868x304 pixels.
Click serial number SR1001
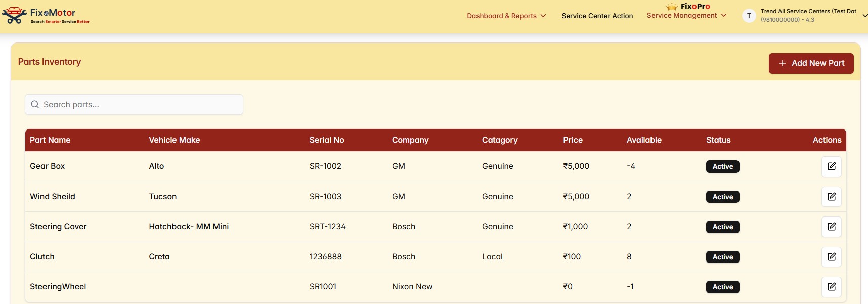323,287
